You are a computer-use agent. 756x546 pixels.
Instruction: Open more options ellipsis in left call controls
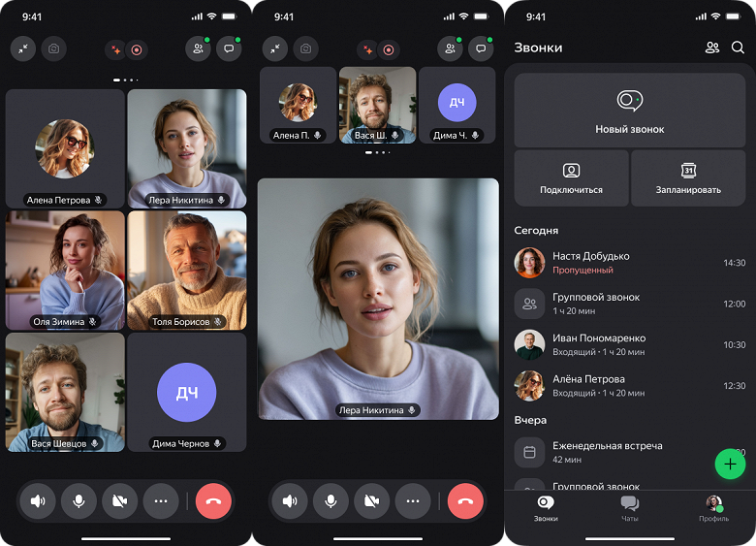tap(161, 501)
